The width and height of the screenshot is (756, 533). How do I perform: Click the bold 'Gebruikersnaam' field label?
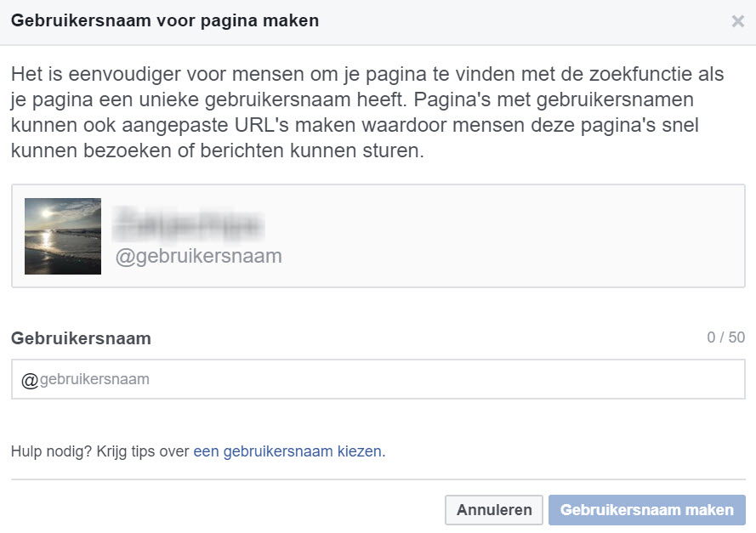tap(81, 338)
